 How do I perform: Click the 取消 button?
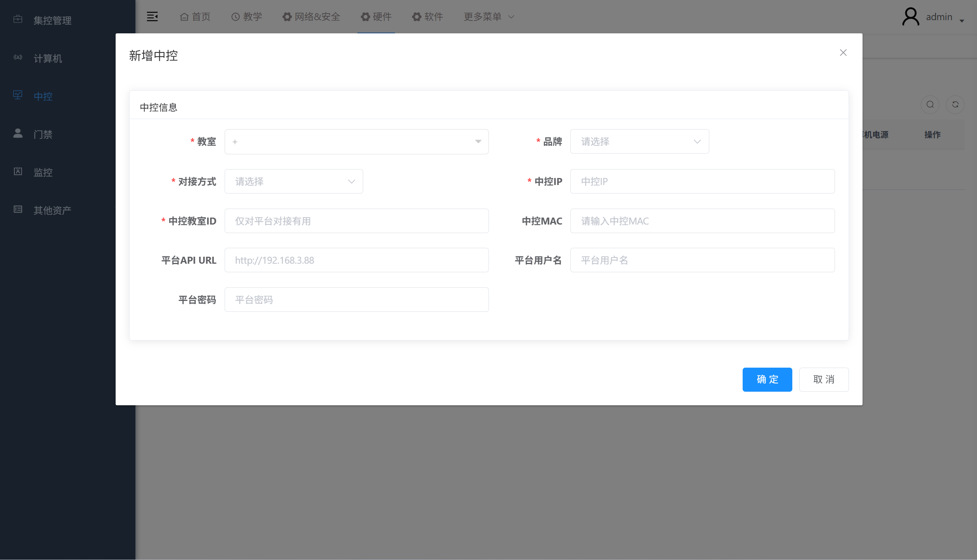824,379
